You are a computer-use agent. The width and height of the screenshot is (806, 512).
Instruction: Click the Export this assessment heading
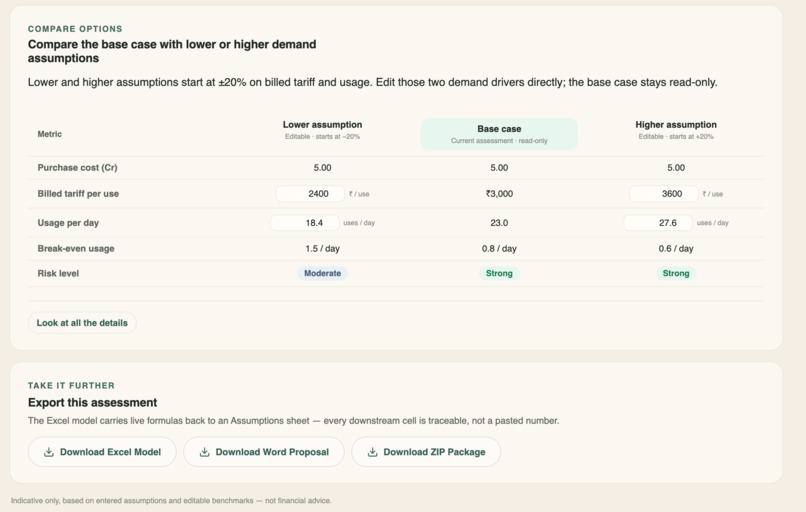[93, 403]
